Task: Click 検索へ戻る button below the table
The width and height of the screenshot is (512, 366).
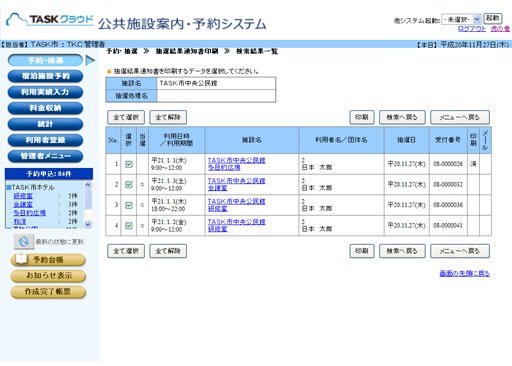Action: [x=402, y=251]
